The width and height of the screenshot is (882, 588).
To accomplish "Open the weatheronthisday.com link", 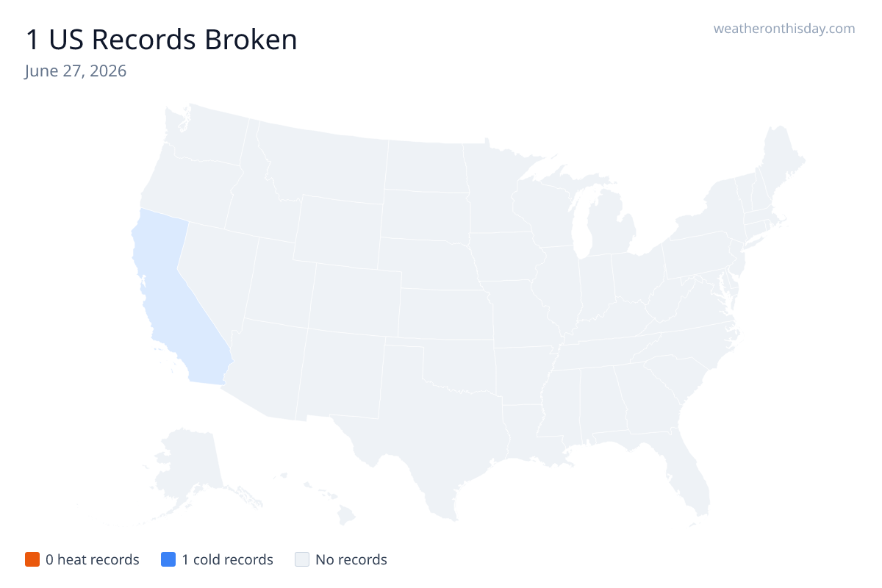I will [x=784, y=29].
